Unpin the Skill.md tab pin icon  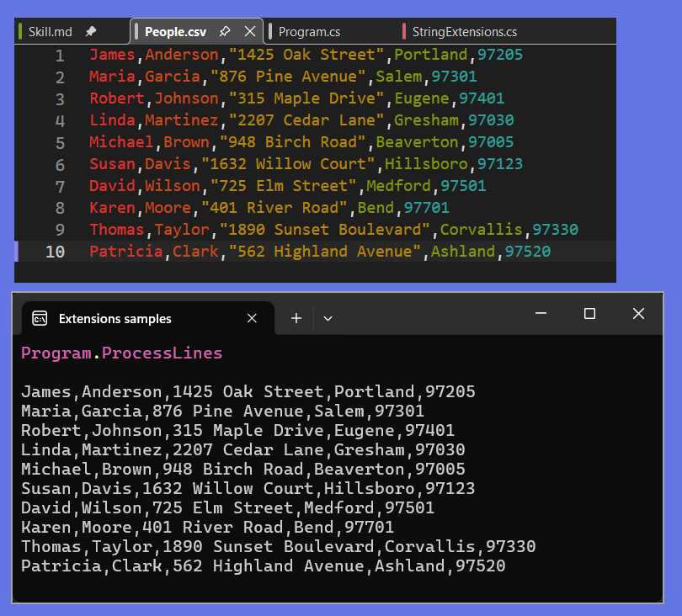[x=90, y=31]
